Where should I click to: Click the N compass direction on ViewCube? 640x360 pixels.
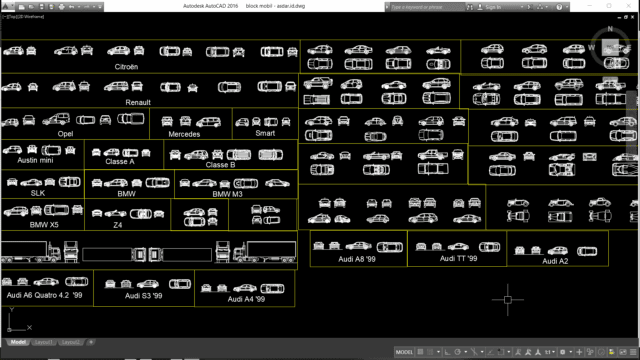pos(610,29)
